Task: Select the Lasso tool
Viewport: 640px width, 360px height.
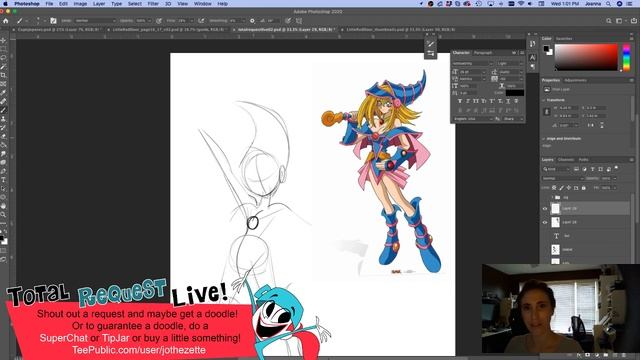Action: (3, 58)
